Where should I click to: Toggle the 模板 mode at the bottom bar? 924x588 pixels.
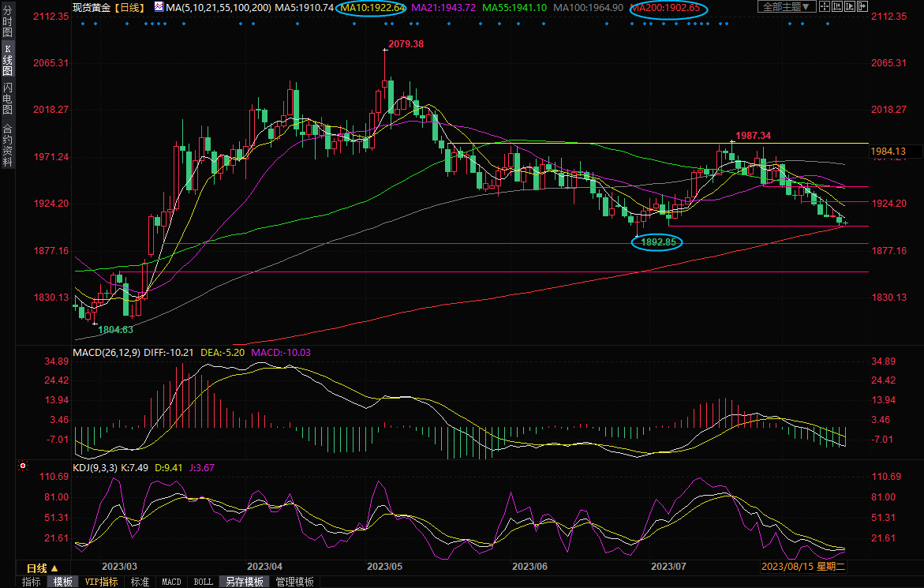pos(63,582)
